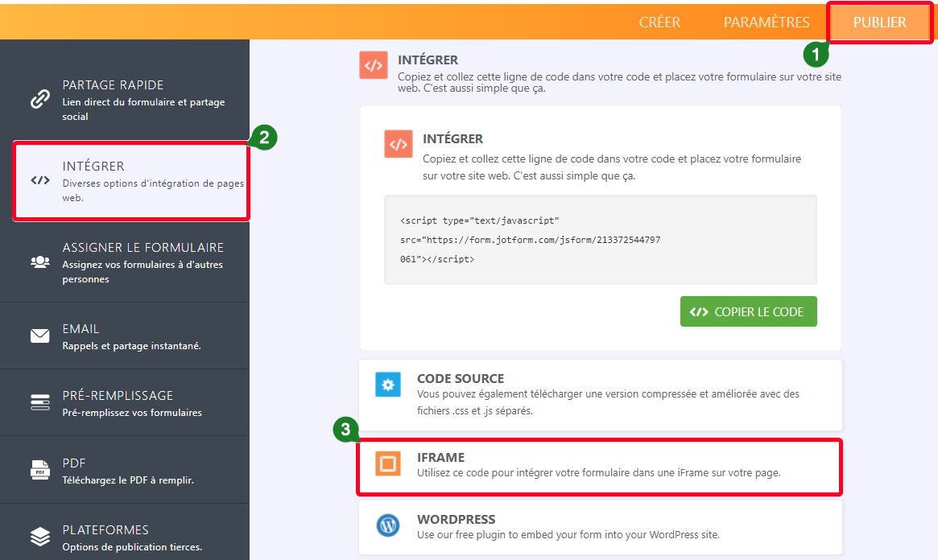Click 'Téléchargez le PDF à remplir.' text
The image size is (938, 560).
(x=128, y=480)
